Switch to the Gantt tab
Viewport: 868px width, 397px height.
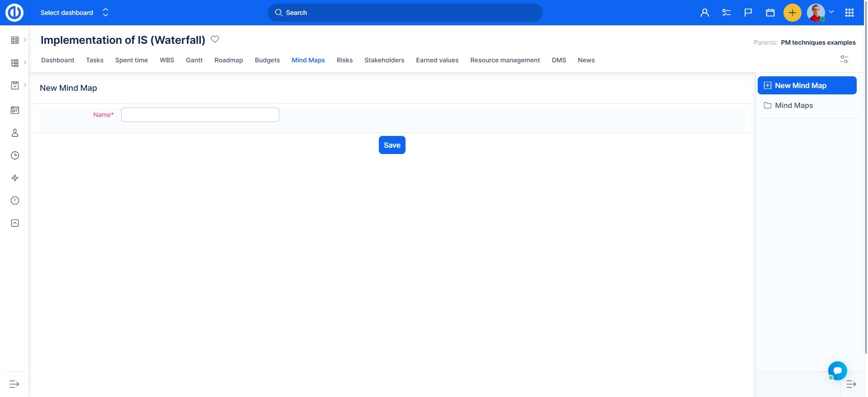(x=194, y=60)
